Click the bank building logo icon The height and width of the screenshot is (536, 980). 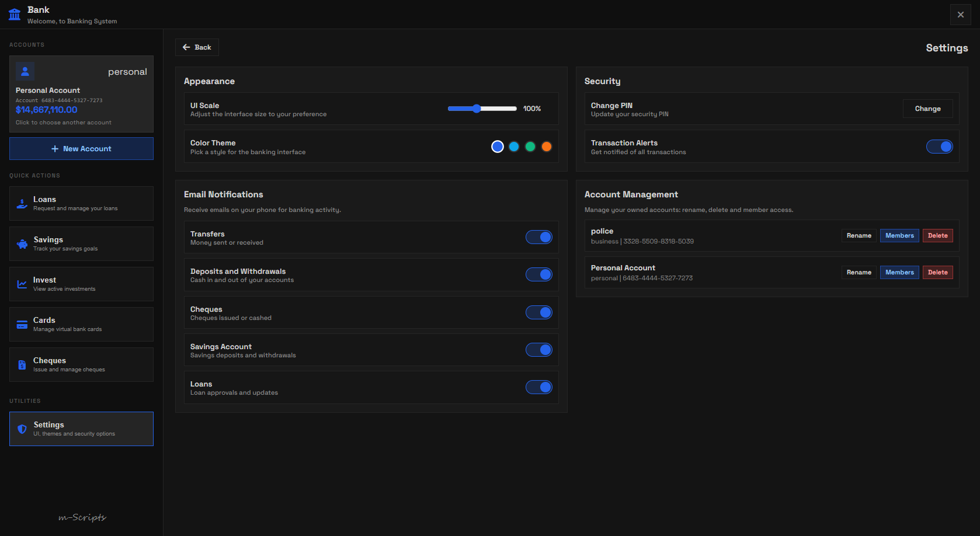pos(15,15)
